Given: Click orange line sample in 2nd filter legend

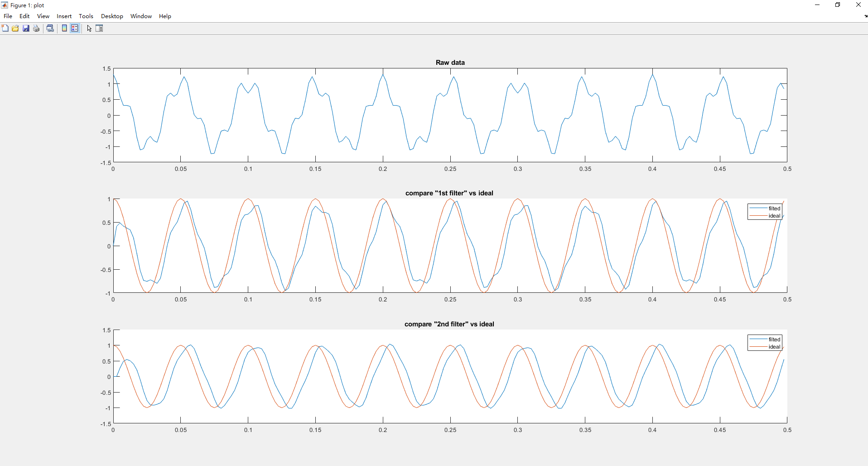Looking at the screenshot, I should point(758,347).
